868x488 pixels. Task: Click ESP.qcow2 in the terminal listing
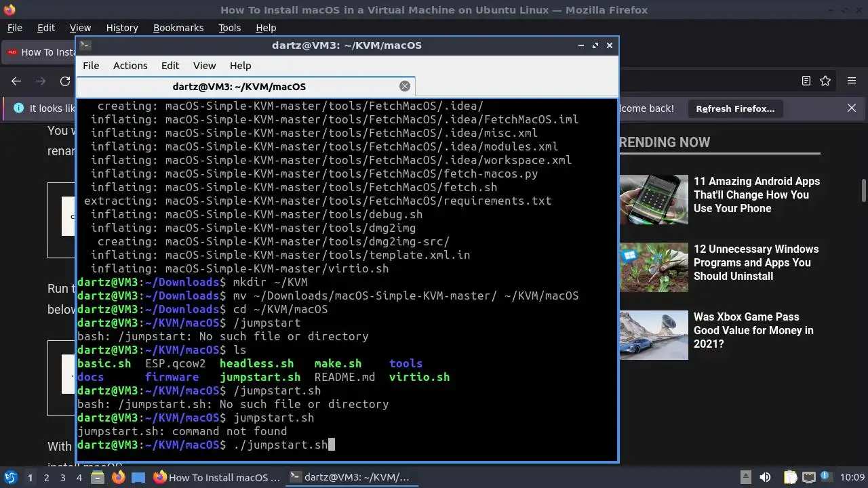tap(175, 363)
